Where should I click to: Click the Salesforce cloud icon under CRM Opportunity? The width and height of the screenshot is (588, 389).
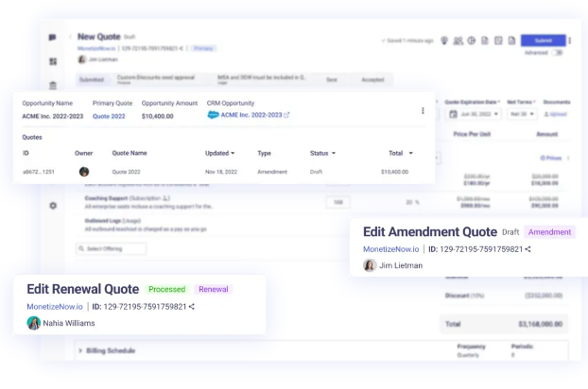click(213, 115)
